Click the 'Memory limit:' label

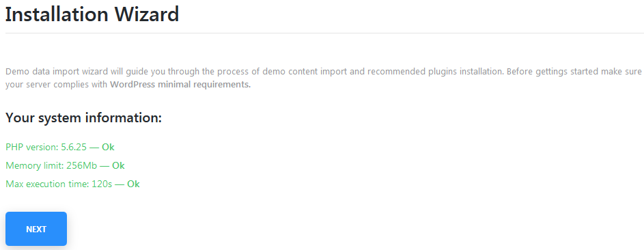click(x=35, y=165)
